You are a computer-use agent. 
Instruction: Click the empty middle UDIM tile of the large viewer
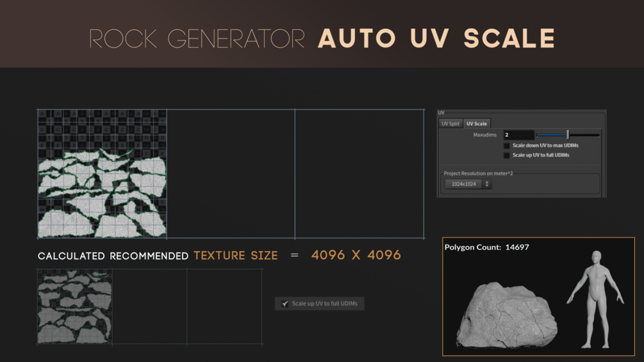tap(231, 174)
